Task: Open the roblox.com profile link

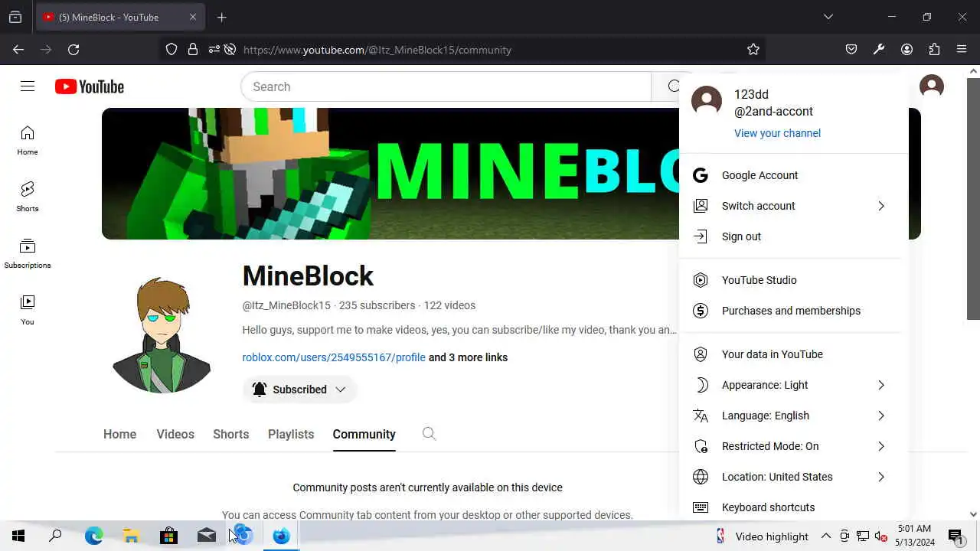Action: 334,357
